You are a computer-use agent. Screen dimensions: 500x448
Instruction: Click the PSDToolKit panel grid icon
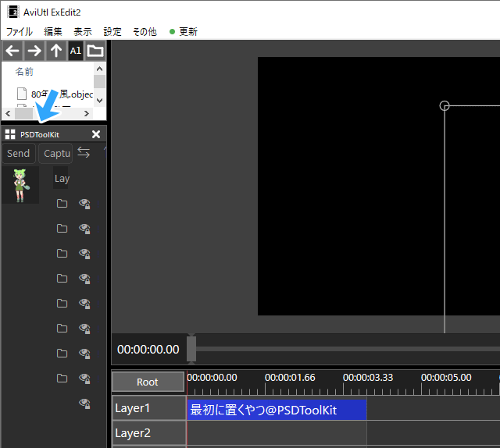click(x=10, y=134)
